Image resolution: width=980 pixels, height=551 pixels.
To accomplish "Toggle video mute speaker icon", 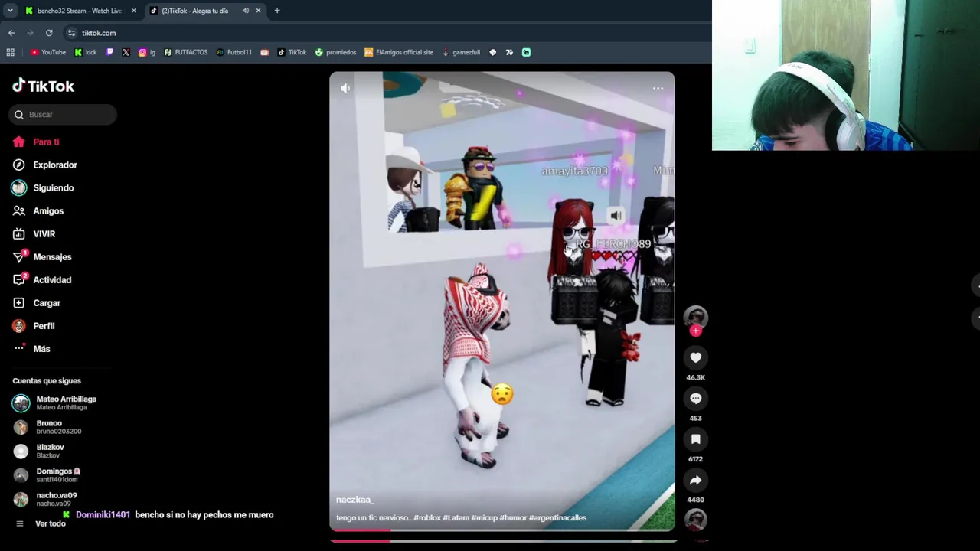I will (x=345, y=88).
